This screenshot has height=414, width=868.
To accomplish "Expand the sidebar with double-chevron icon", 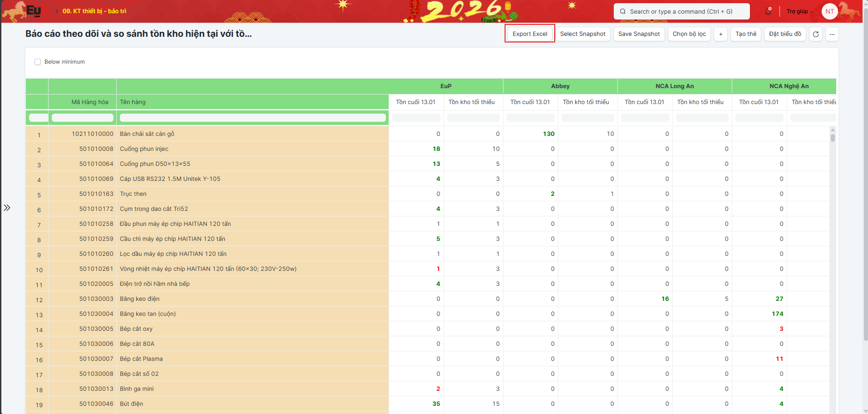I will tap(7, 208).
